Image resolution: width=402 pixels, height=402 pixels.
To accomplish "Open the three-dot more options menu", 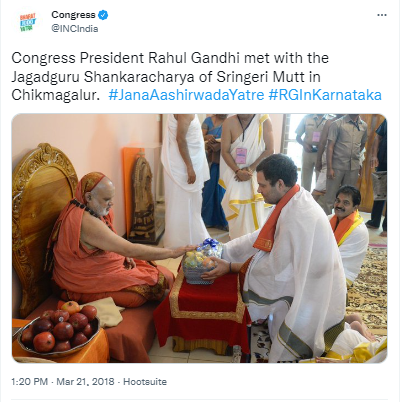I will (x=382, y=15).
